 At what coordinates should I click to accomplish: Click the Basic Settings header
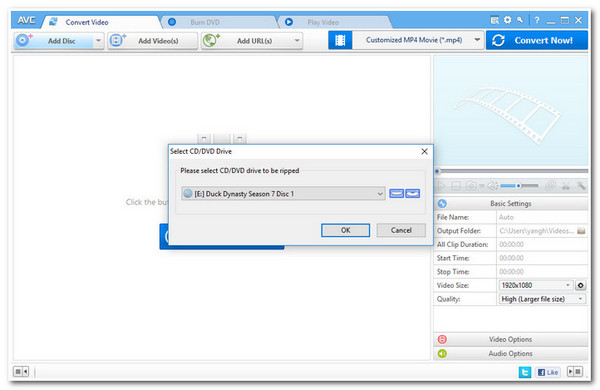(511, 204)
